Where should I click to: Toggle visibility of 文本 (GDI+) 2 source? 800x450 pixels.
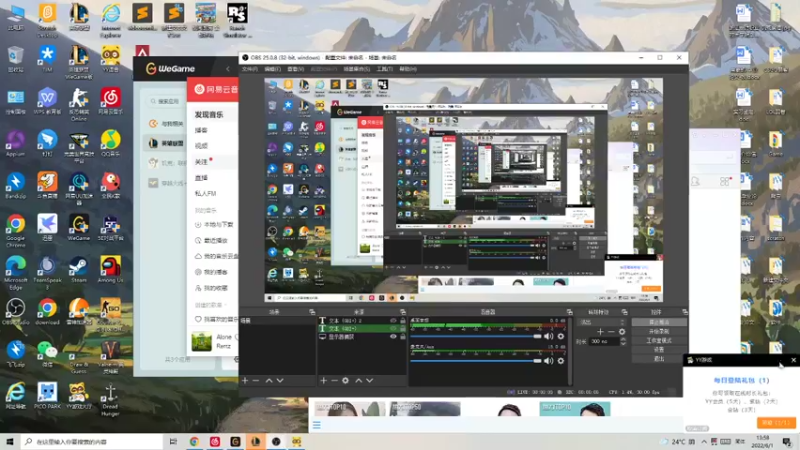(393, 321)
